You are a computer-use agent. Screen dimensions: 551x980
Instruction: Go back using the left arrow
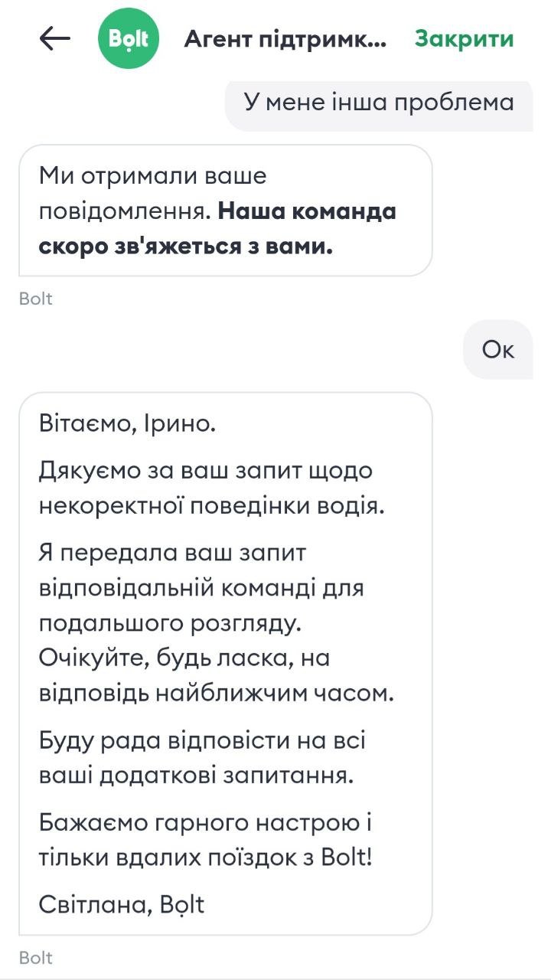pos(54,39)
